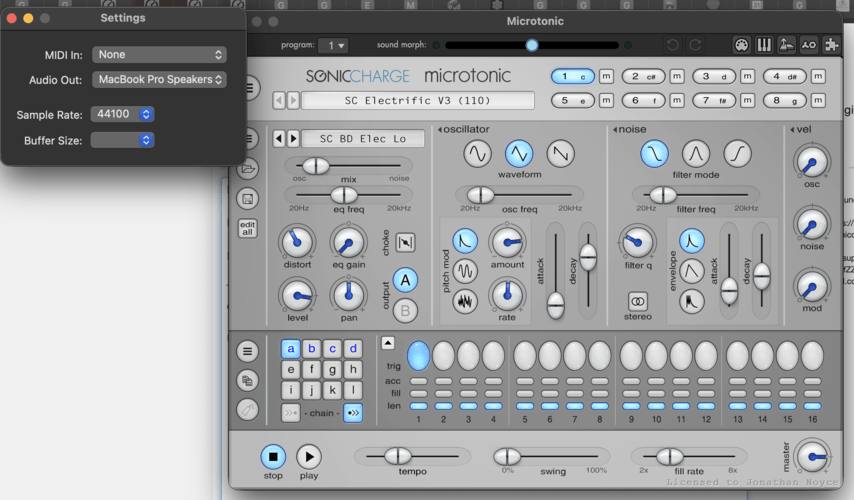854x500 pixels.
Task: Click the play button
Action: click(309, 456)
